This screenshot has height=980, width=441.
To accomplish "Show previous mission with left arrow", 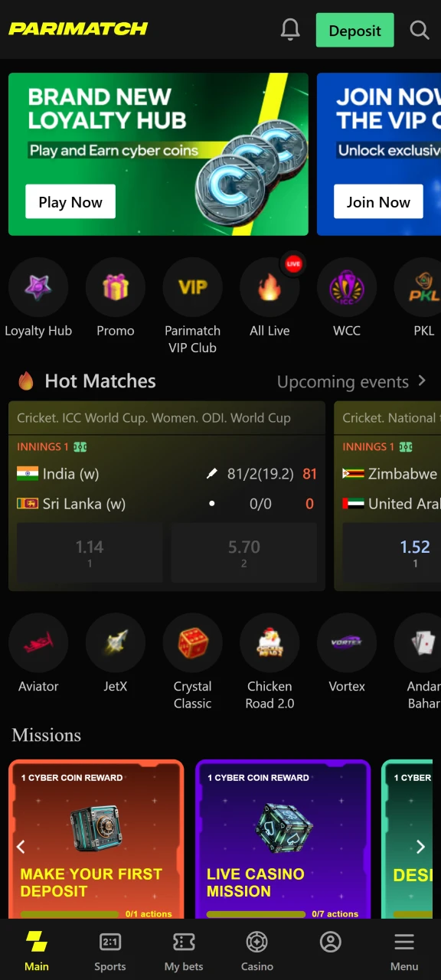I will pyautogui.click(x=21, y=846).
